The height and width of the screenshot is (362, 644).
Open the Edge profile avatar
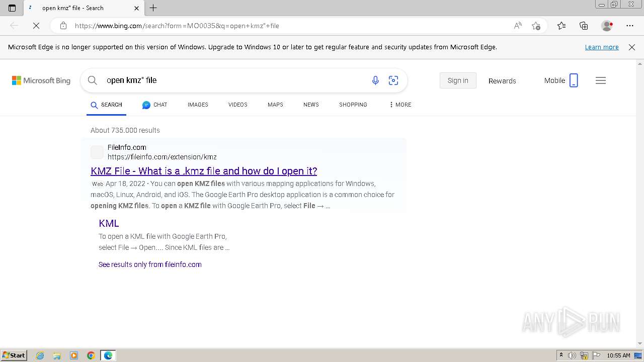click(x=607, y=26)
